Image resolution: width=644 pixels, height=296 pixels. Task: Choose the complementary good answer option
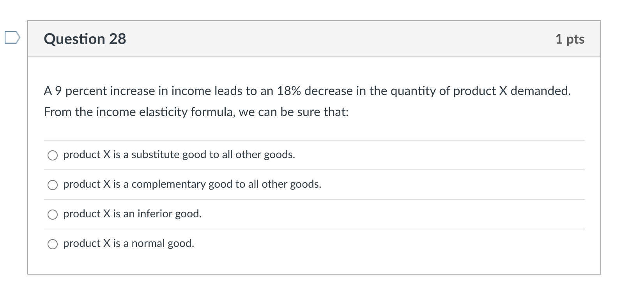click(x=53, y=185)
